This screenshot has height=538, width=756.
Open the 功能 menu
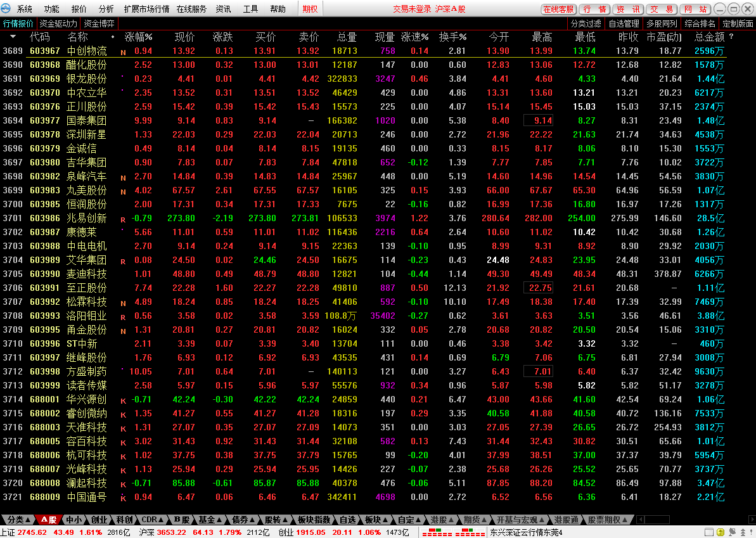(x=51, y=9)
